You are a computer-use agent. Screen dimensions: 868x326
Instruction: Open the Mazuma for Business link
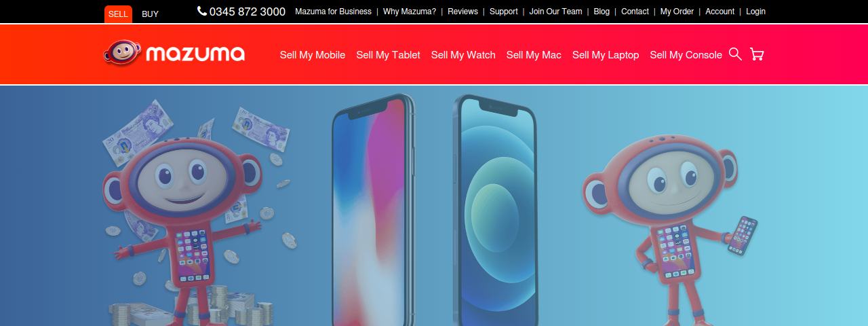point(333,12)
